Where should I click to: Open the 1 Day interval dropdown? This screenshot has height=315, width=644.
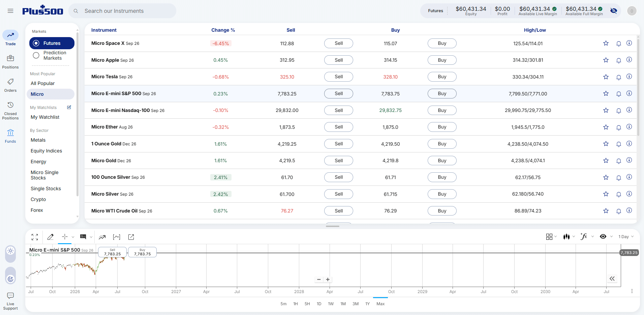pyautogui.click(x=626, y=237)
